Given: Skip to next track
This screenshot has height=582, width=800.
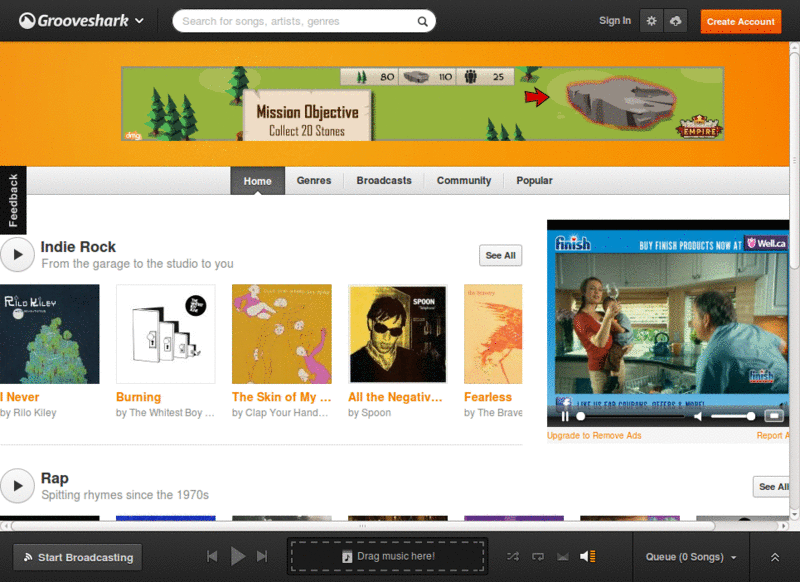Looking at the screenshot, I should pyautogui.click(x=262, y=556).
